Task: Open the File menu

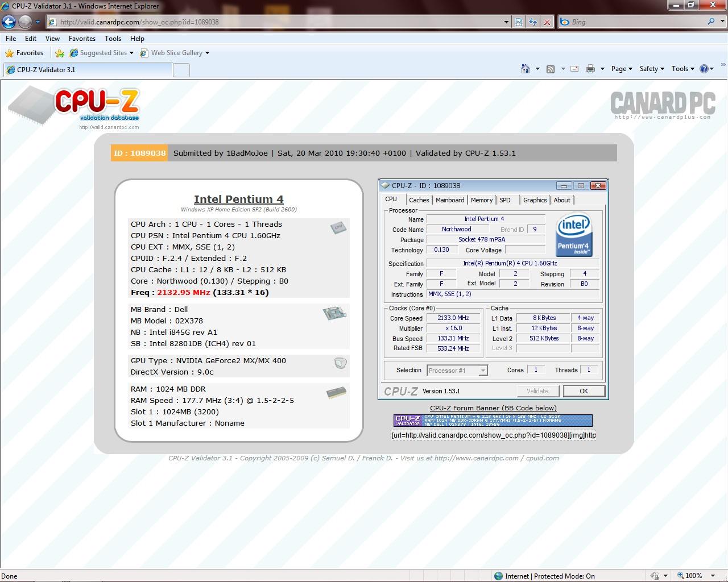Action: pyautogui.click(x=11, y=39)
